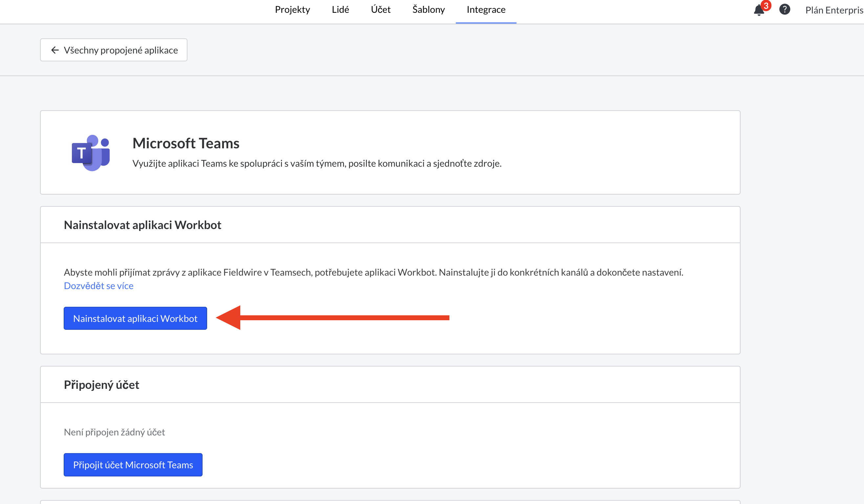The width and height of the screenshot is (864, 504).
Task: Go to the Projekty tab
Action: point(292,10)
